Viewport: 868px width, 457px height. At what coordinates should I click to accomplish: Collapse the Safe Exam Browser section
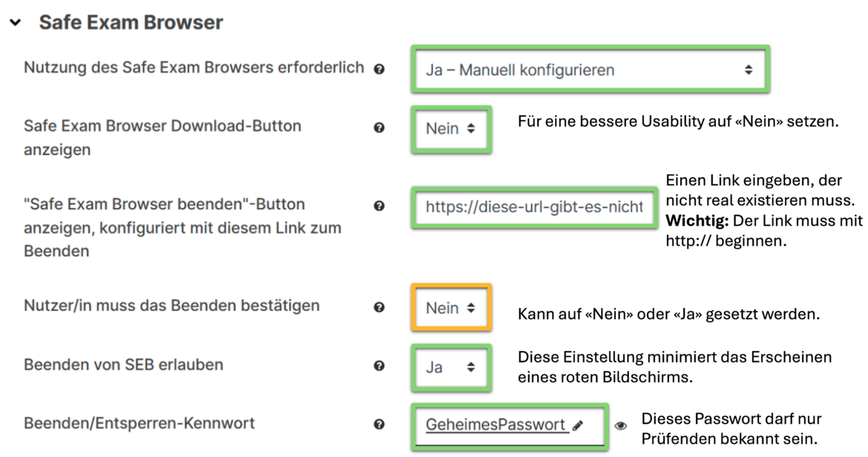coord(16,23)
